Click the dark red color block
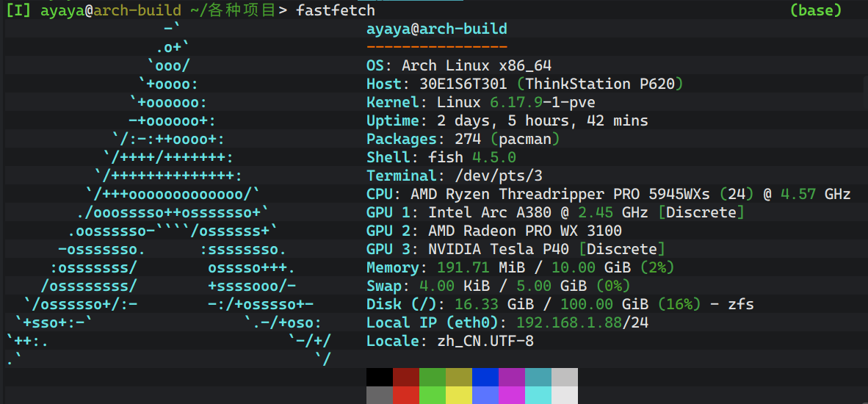 pos(406,377)
